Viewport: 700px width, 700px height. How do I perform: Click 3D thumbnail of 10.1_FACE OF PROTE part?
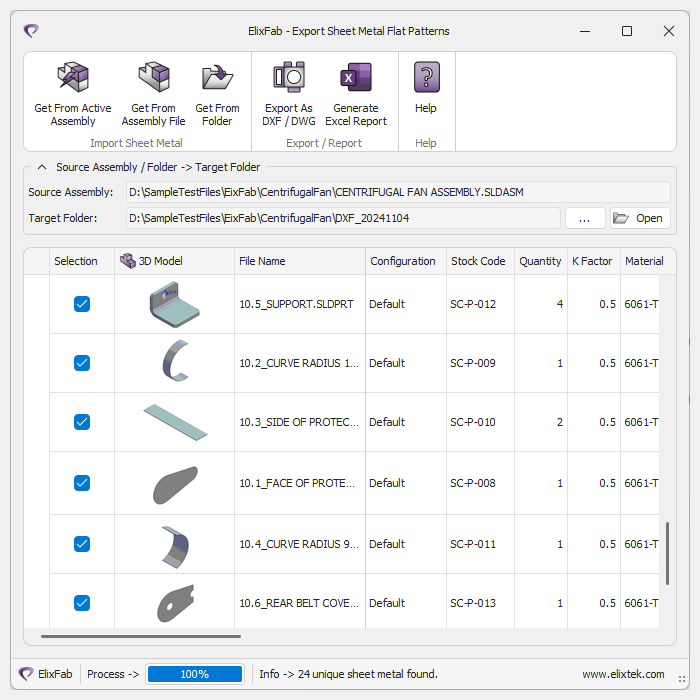tap(175, 485)
